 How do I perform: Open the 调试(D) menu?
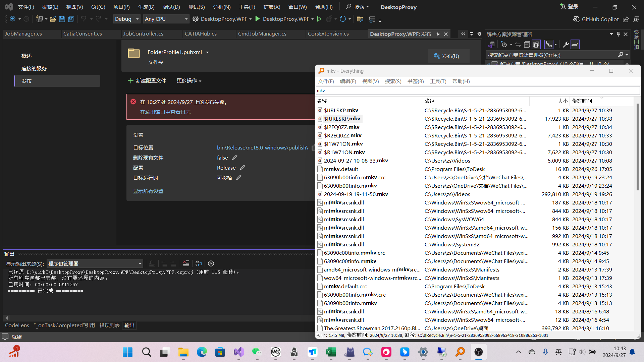[171, 7]
